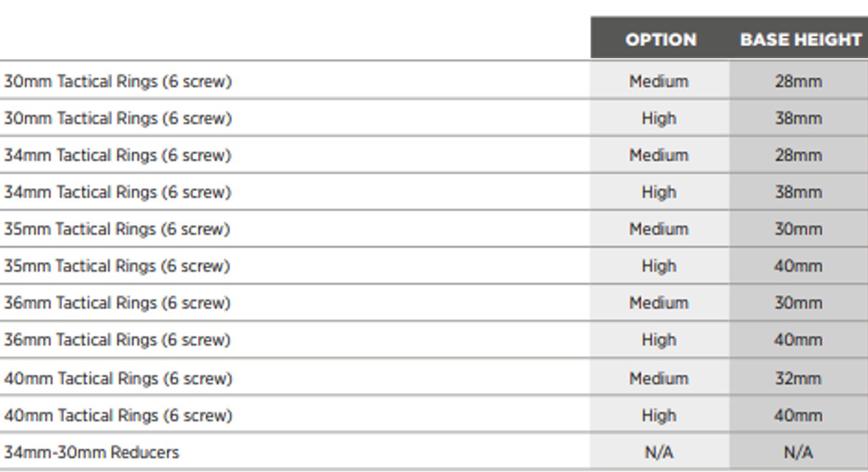Click N/A in the Option column
868x472 pixels.
coord(659,452)
